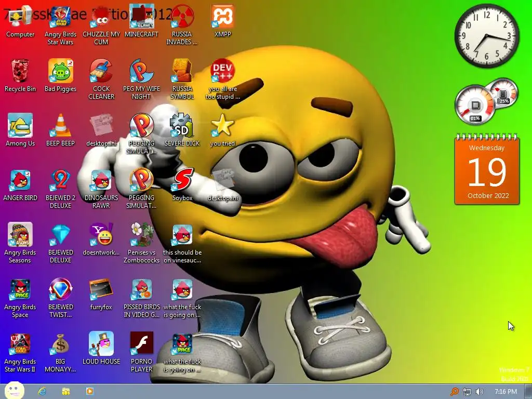Select the Angry Birds Space shortcut
This screenshot has height=399, width=532.
20,298
